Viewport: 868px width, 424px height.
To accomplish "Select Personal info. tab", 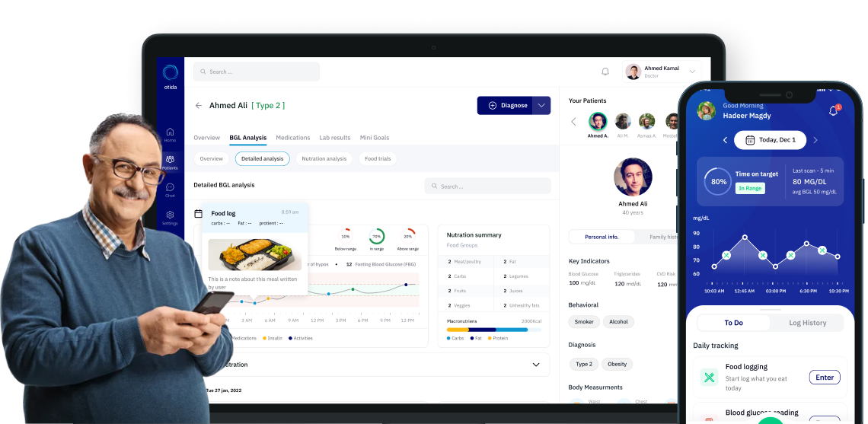I will (x=602, y=237).
